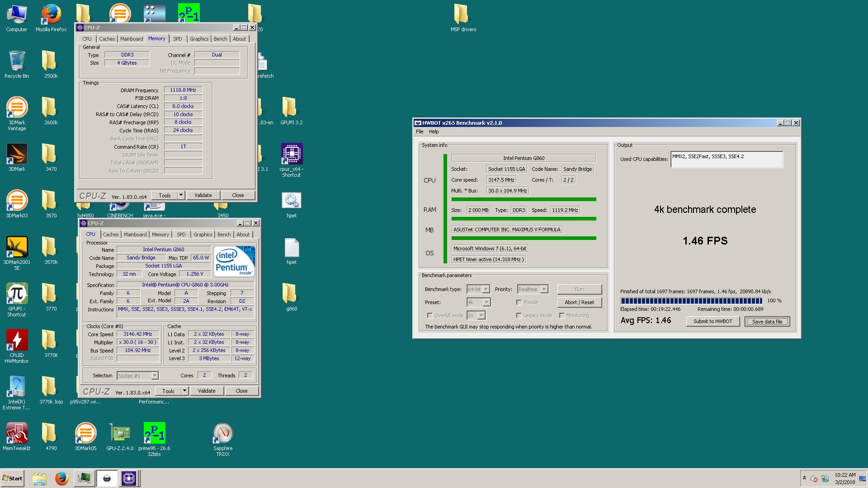The width and height of the screenshot is (868, 488).
Task: Launch the 3DMark shortcut
Action: [17, 157]
